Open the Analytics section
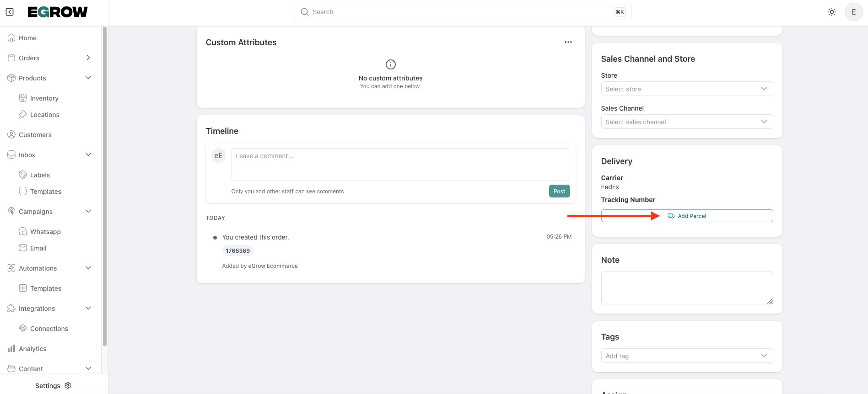This screenshot has width=868, height=394. tap(32, 349)
